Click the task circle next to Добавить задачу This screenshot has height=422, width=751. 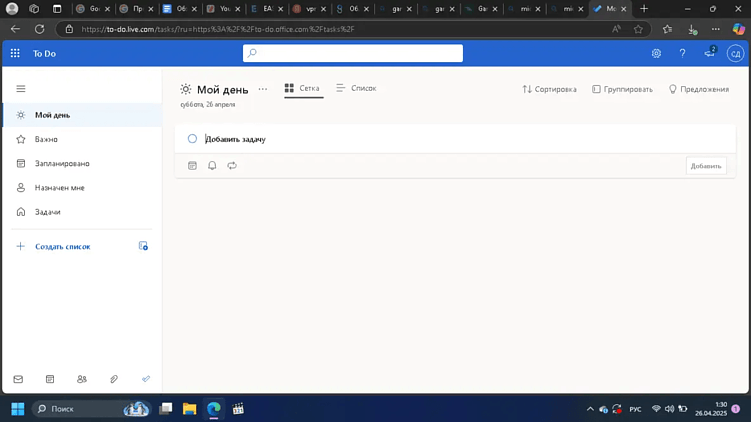(x=192, y=139)
